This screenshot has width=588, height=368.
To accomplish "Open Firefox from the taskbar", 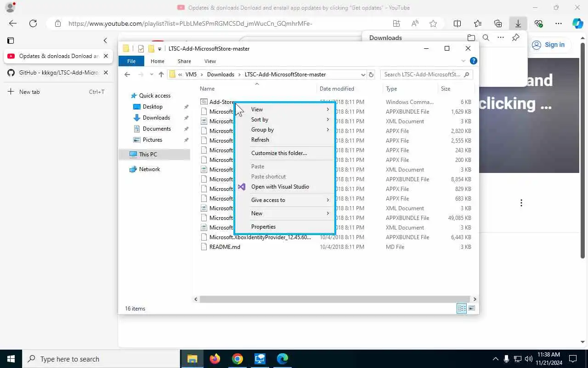I will tap(215, 359).
